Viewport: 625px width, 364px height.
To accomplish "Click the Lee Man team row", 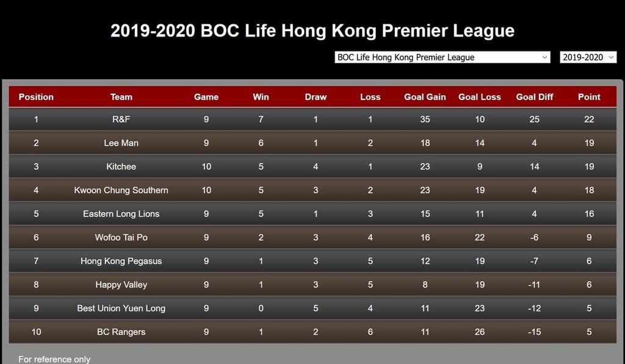I will [x=121, y=143].
